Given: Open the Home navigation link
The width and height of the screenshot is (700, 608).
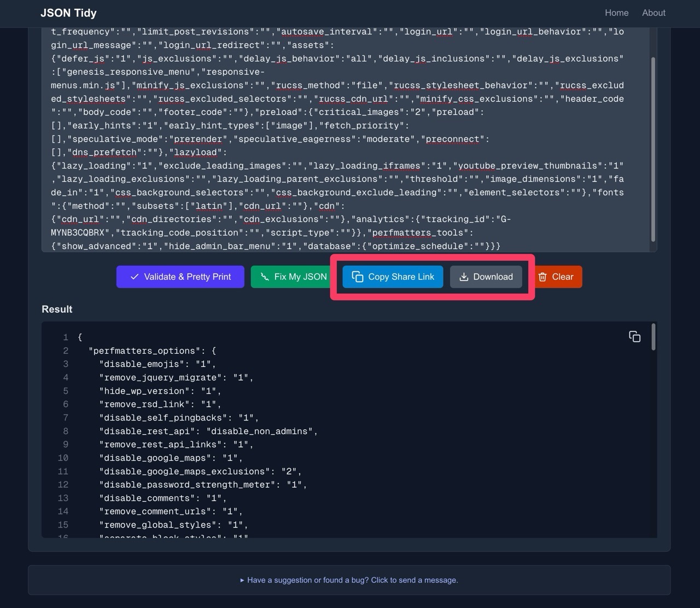Looking at the screenshot, I should [616, 13].
